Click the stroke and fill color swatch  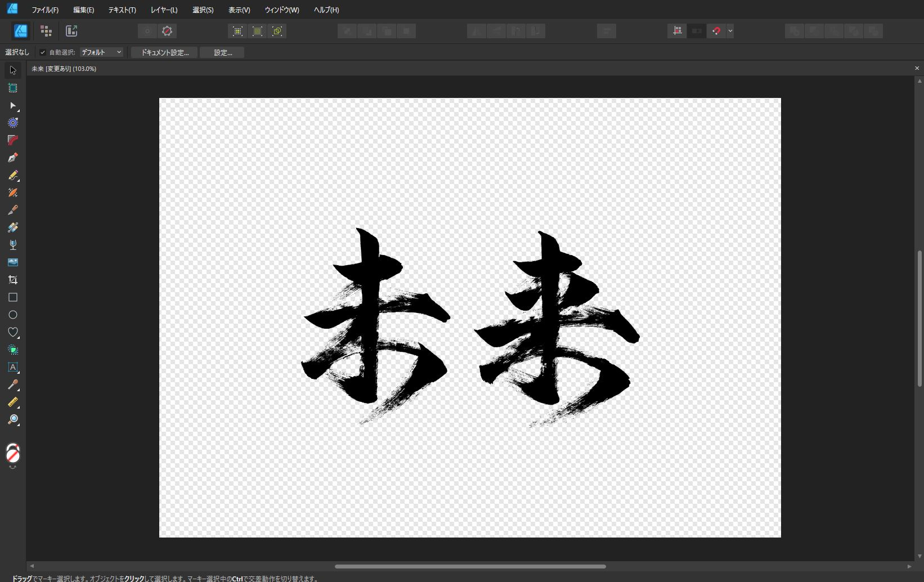[13, 453]
